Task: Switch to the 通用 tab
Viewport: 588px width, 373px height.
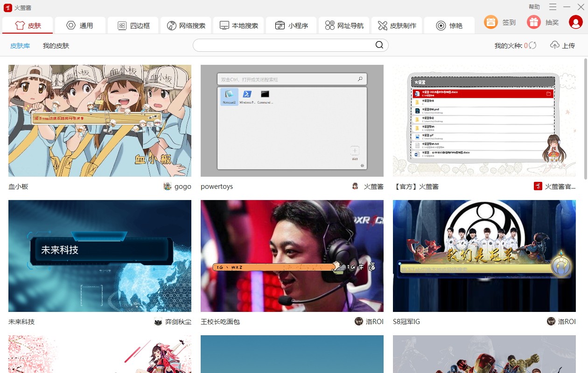Action: click(x=80, y=25)
